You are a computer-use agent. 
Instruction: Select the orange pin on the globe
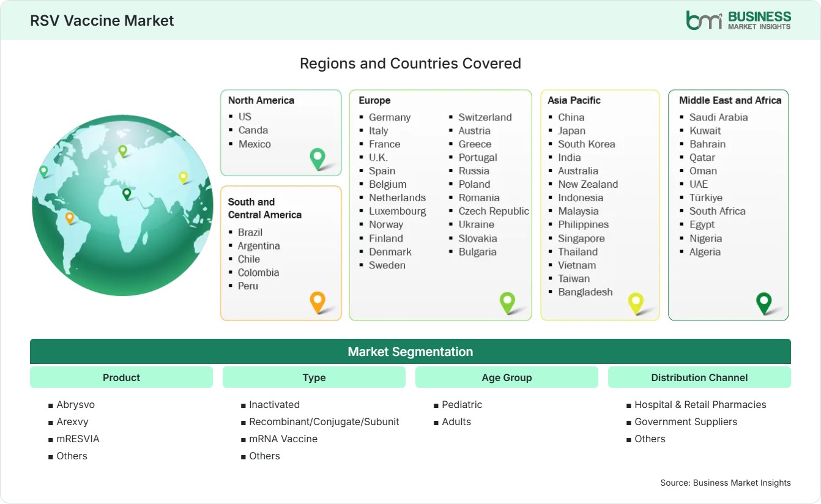pos(70,218)
